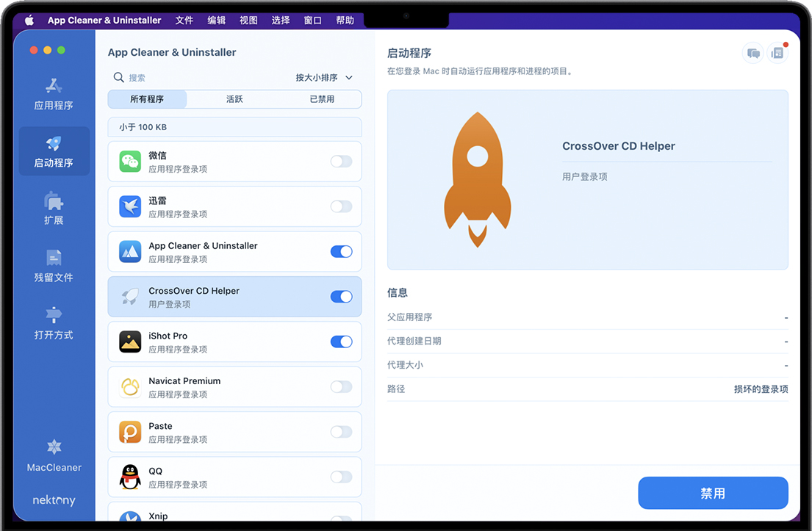Select the Navicat Premium row name

click(x=184, y=381)
